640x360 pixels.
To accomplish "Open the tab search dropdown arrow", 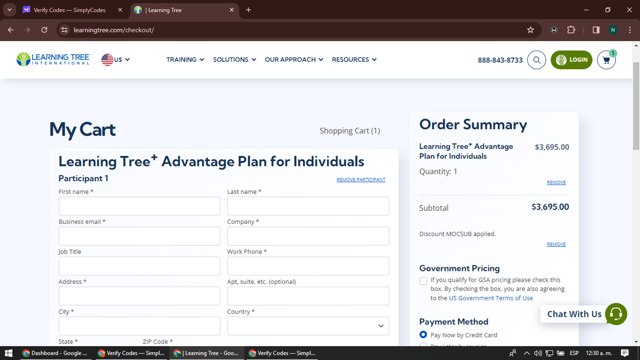I will tap(9, 10).
